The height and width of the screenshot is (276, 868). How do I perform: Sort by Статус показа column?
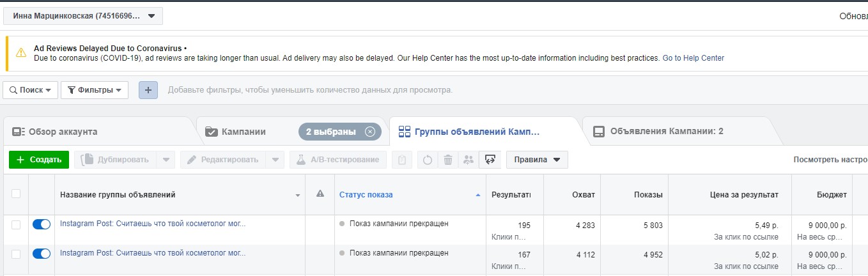[366, 195]
